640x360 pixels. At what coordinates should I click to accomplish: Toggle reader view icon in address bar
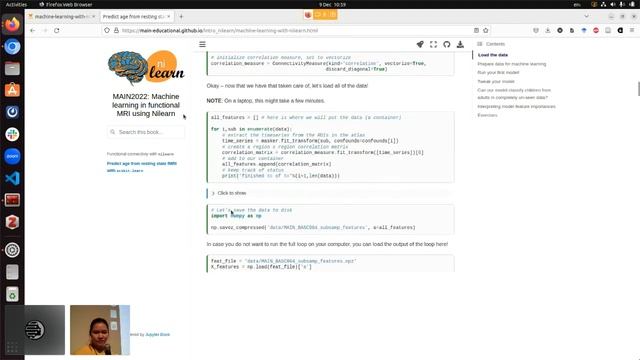(x=476, y=30)
